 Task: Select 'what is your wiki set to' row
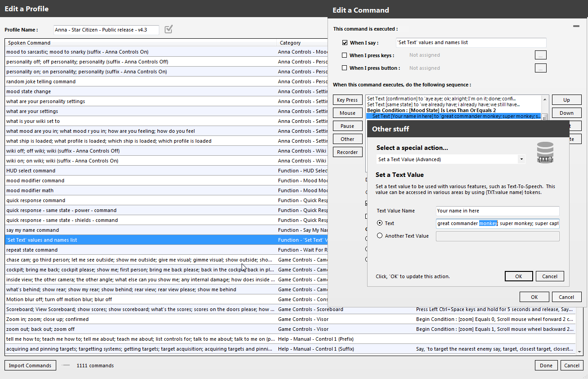166,121
